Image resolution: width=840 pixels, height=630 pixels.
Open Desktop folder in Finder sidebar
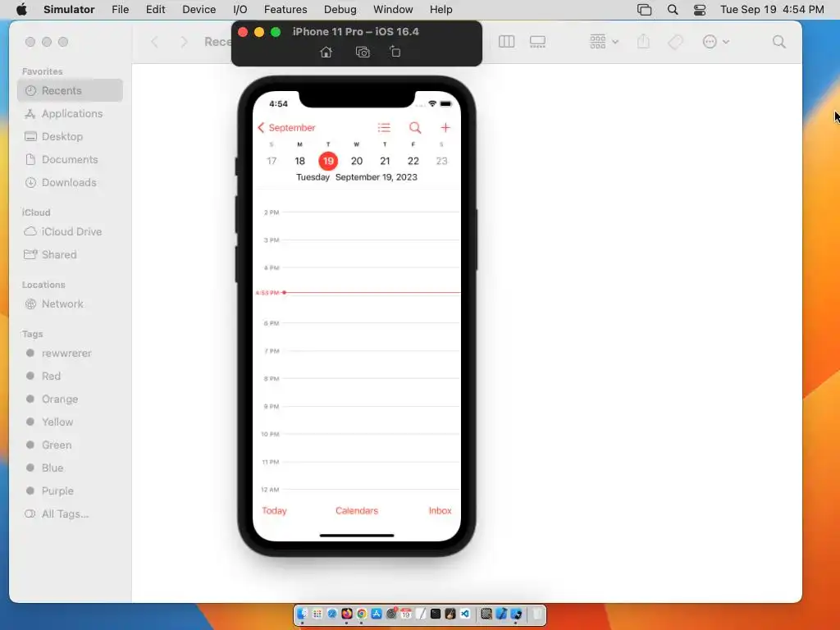pyautogui.click(x=71, y=137)
